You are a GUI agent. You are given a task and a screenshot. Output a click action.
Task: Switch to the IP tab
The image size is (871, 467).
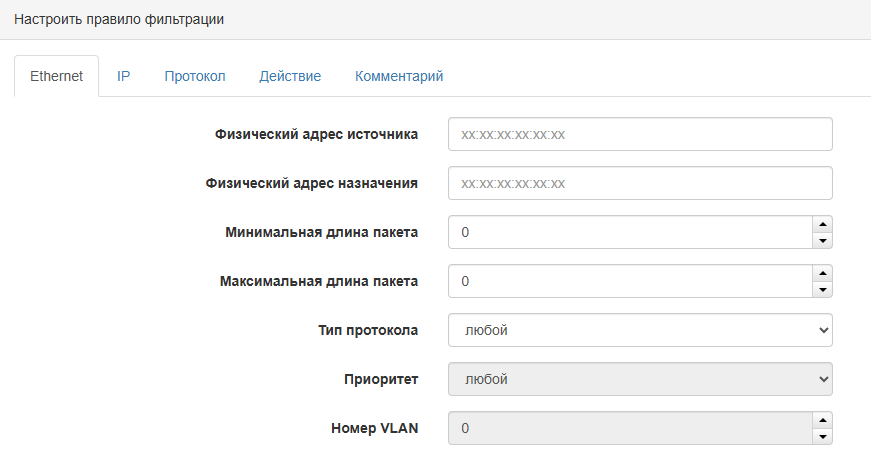pos(124,76)
